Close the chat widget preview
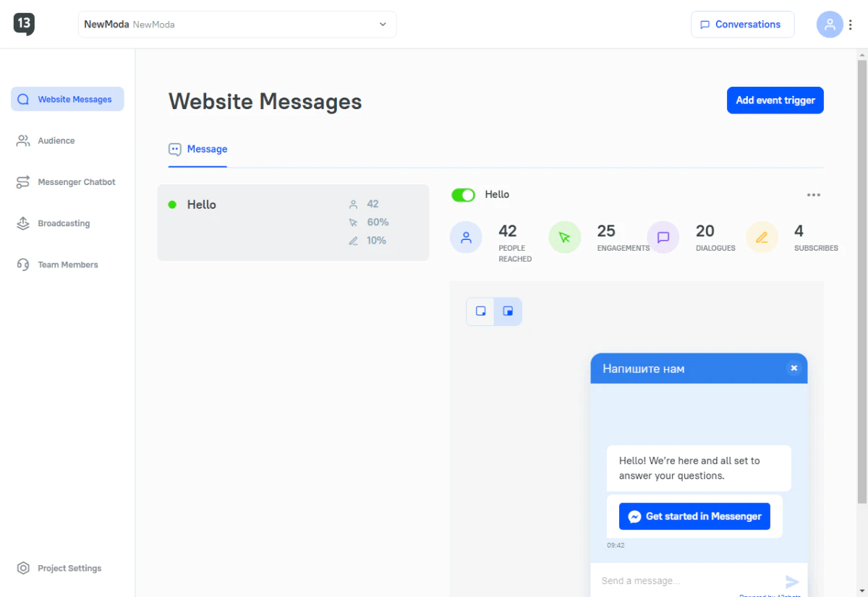 click(x=793, y=369)
